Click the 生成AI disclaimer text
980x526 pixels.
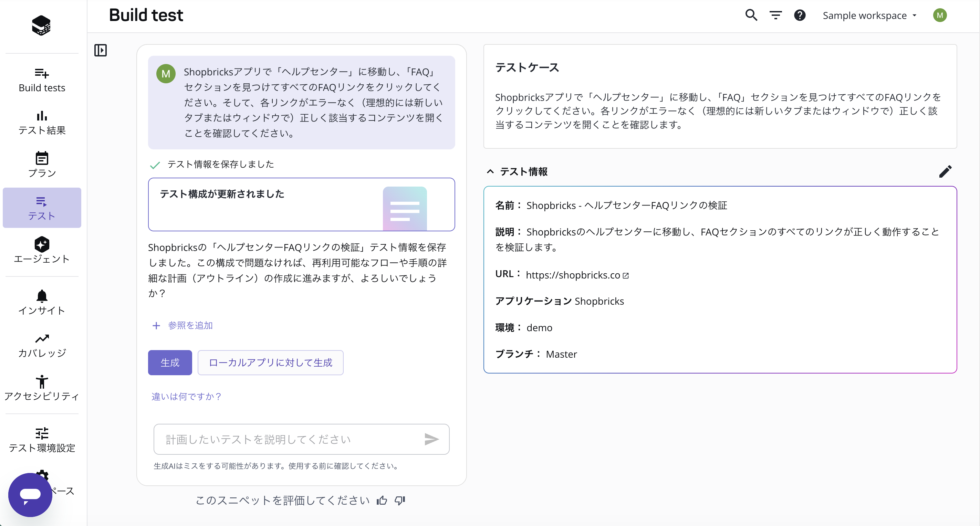pos(277,466)
